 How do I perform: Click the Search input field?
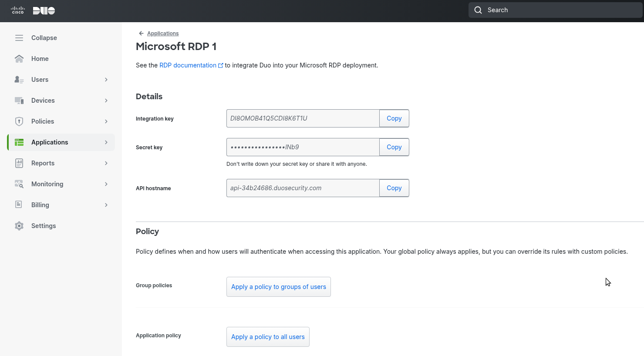point(556,10)
